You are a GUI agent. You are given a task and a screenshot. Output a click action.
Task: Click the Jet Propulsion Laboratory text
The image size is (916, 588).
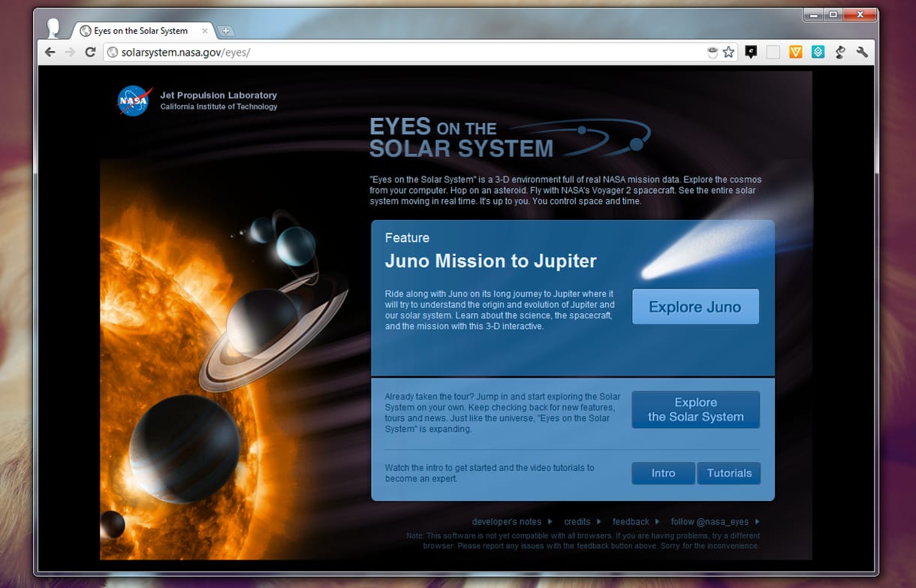pos(218,95)
